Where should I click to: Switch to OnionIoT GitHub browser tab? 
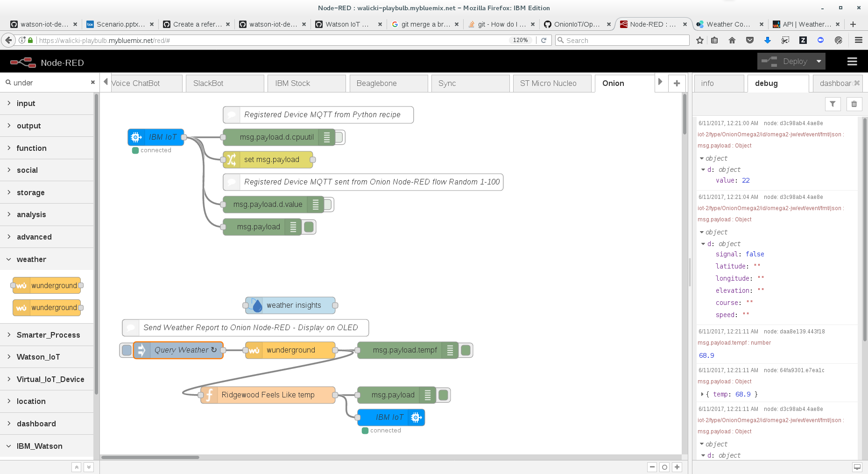578,24
